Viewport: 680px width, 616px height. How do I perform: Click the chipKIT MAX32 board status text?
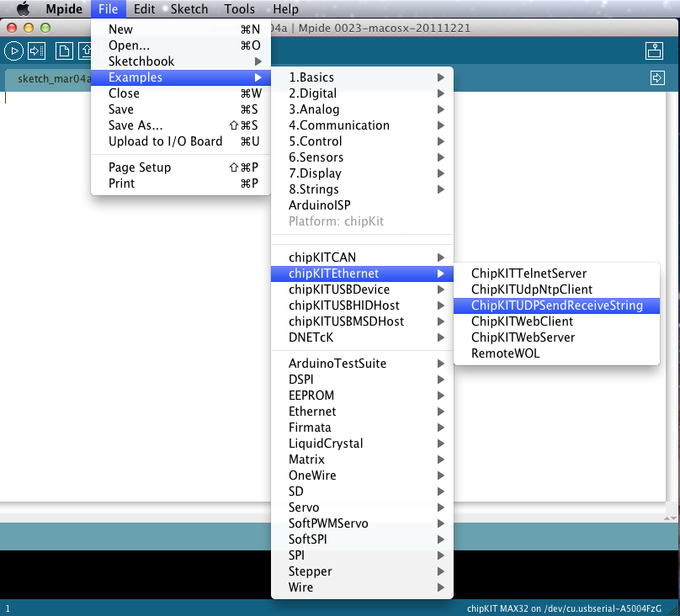click(x=564, y=608)
